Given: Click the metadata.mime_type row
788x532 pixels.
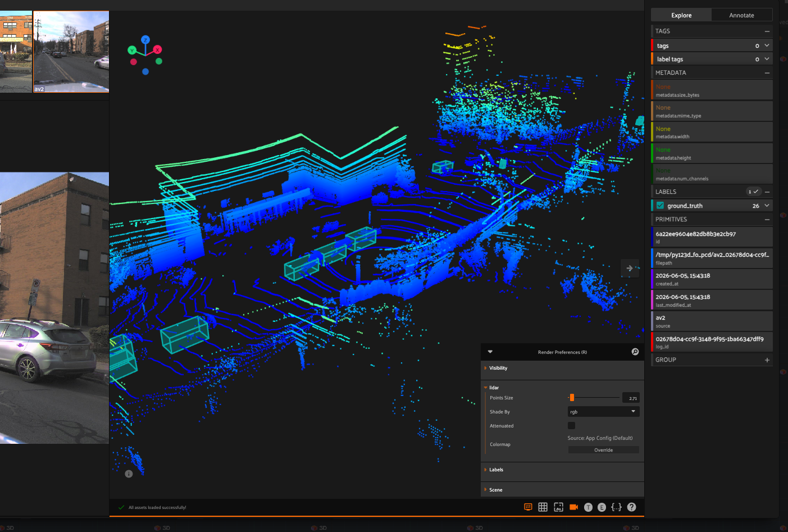Looking at the screenshot, I should click(x=712, y=111).
